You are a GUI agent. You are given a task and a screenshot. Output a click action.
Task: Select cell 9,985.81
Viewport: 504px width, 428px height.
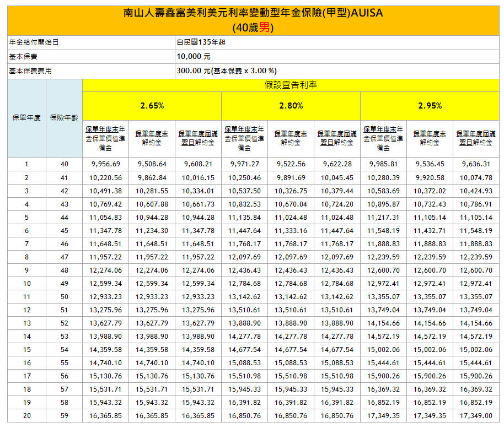click(x=383, y=164)
